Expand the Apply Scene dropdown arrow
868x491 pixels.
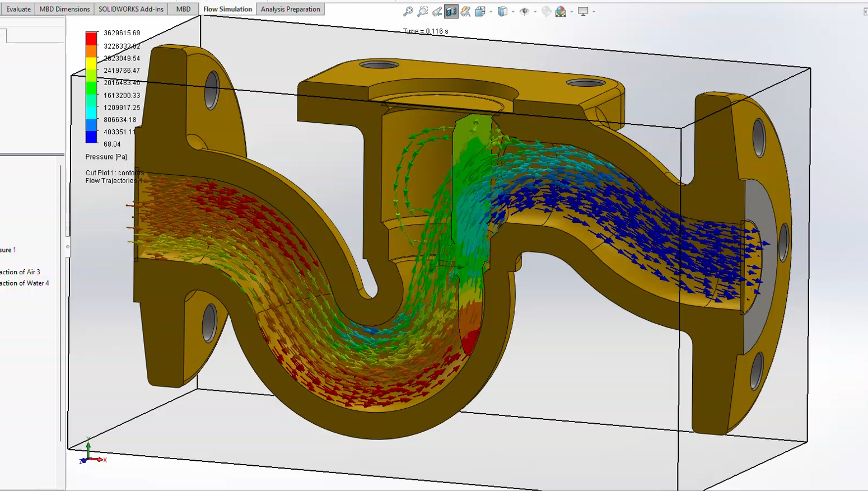point(572,12)
